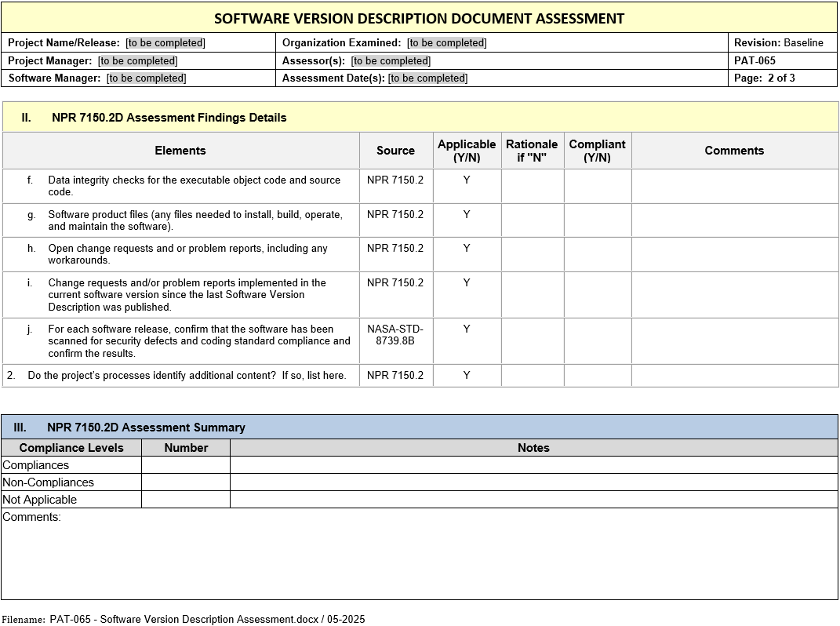The width and height of the screenshot is (840, 626).
Task: Click the Number cell beside Compliances
Action: coord(186,465)
